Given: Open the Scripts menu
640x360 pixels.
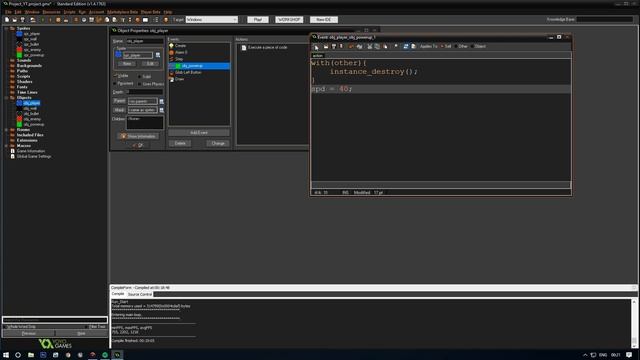Looking at the screenshot, I should coord(69,12).
